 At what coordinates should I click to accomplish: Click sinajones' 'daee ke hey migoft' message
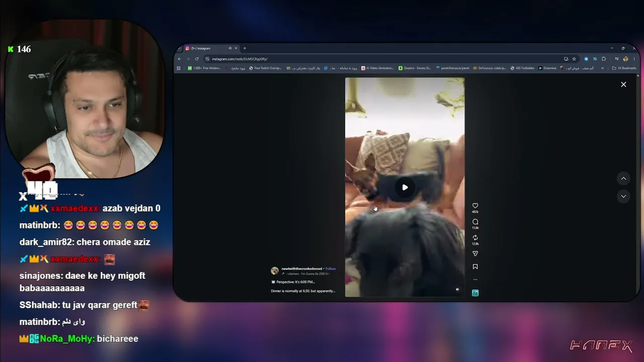[x=83, y=282]
